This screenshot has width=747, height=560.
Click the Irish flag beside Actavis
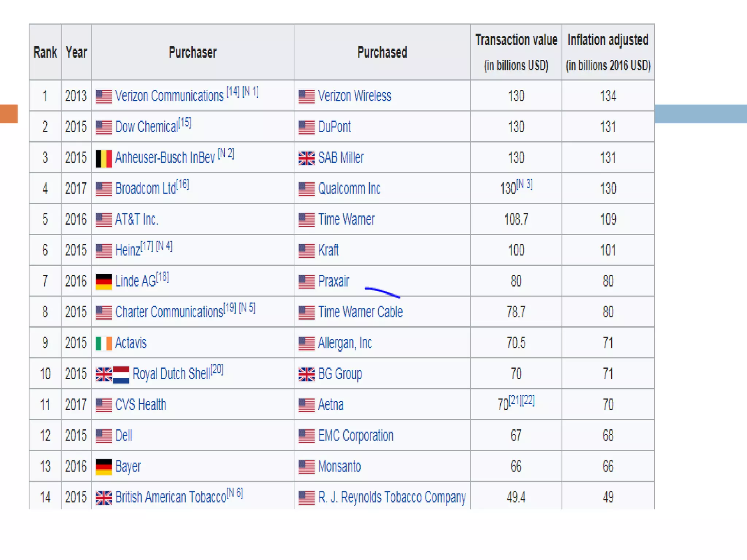104,343
